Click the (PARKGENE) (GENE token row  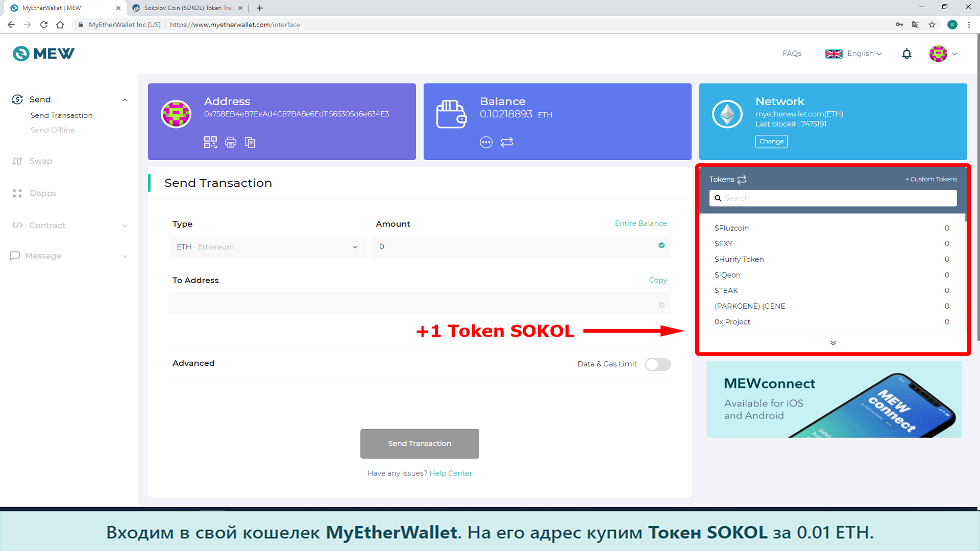[832, 306]
